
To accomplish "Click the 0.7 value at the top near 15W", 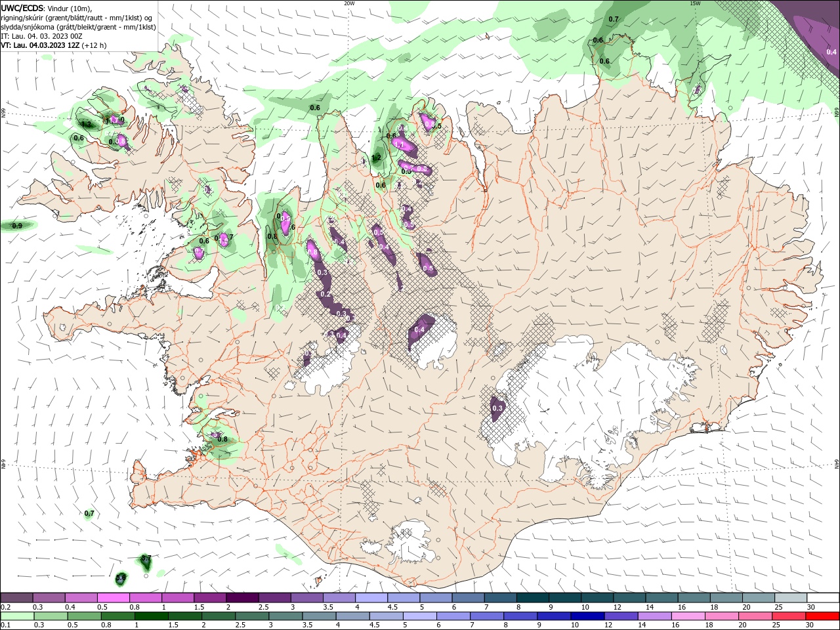I will (614, 19).
